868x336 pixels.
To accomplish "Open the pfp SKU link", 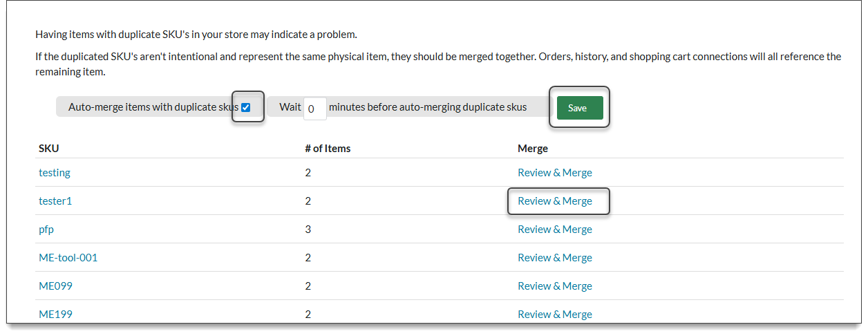I will pos(46,230).
